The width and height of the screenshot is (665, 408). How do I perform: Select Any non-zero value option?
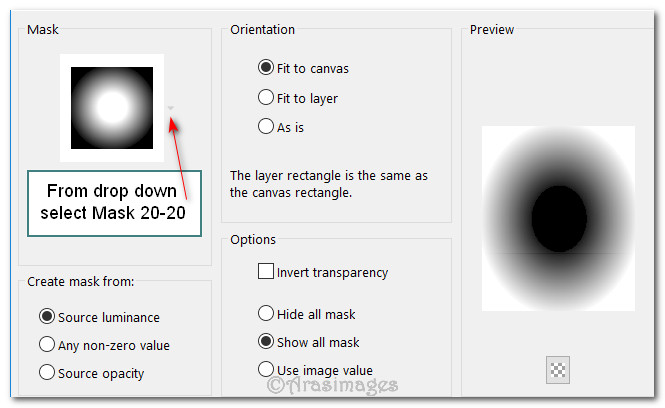coord(46,345)
